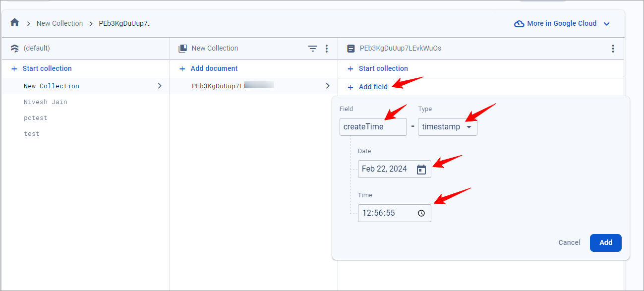Image resolution: width=644 pixels, height=291 pixels.
Task: Click the Google Cloud icon in header
Action: pyautogui.click(x=519, y=24)
